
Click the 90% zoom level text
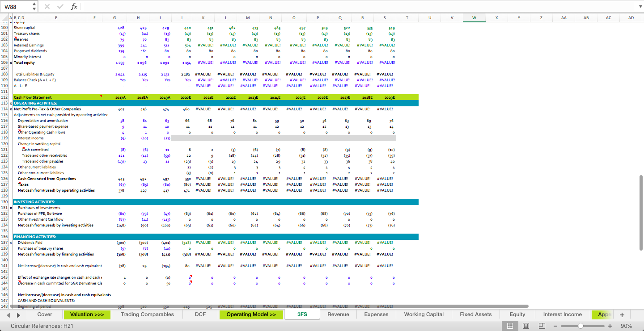(x=626, y=326)
